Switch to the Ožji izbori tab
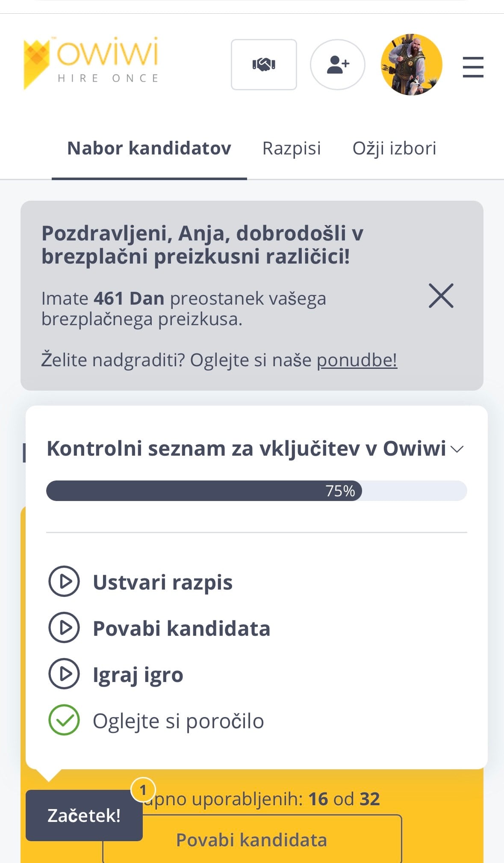 (394, 148)
